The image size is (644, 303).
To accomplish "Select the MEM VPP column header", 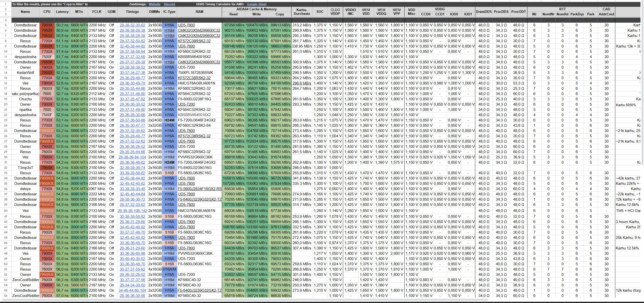I will 397,12.
